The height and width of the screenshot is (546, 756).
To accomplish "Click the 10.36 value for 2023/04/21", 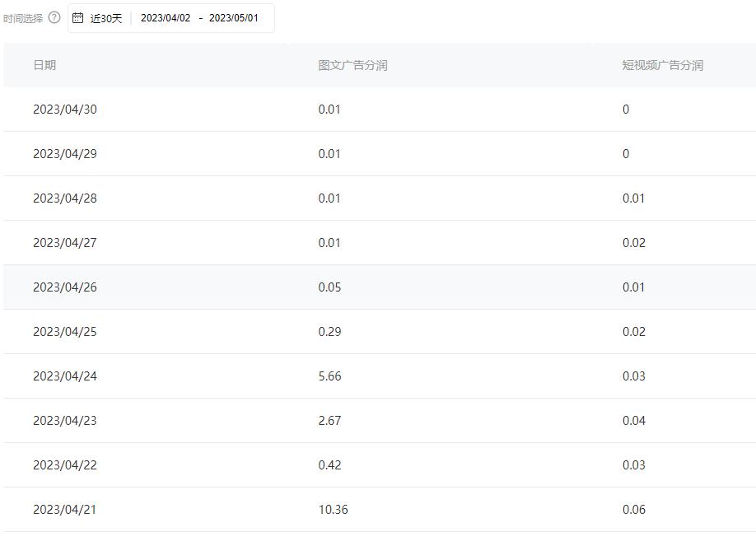I will click(x=333, y=510).
